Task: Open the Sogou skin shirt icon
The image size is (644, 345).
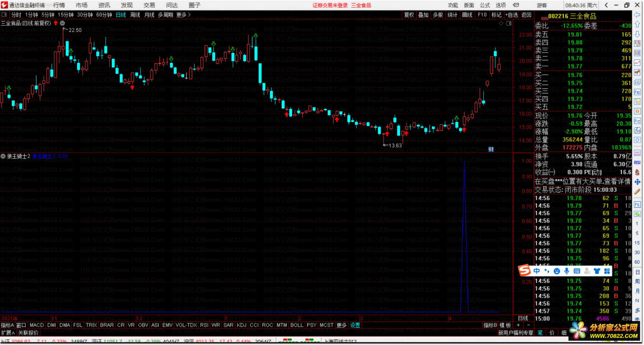Action: tap(597, 271)
